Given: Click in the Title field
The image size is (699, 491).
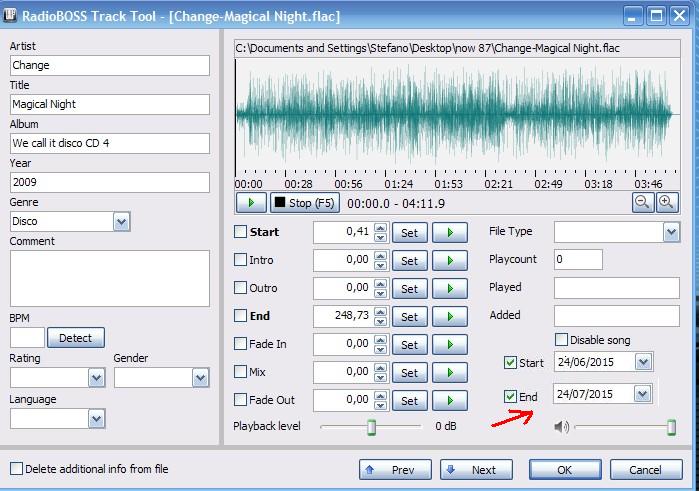Looking at the screenshot, I should coord(110,104).
